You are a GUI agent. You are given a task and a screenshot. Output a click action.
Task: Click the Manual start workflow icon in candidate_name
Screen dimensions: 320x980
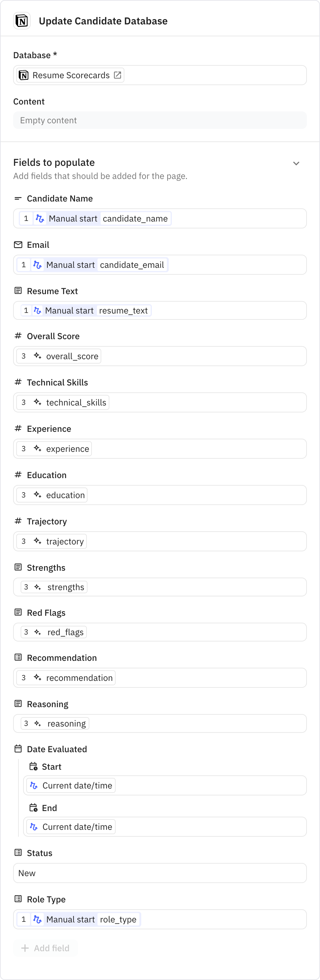click(40, 218)
